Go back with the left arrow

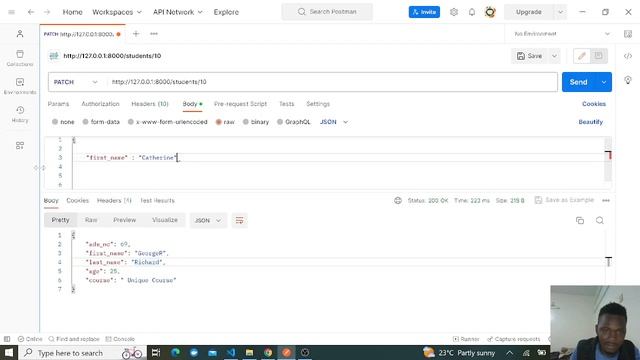tap(31, 12)
